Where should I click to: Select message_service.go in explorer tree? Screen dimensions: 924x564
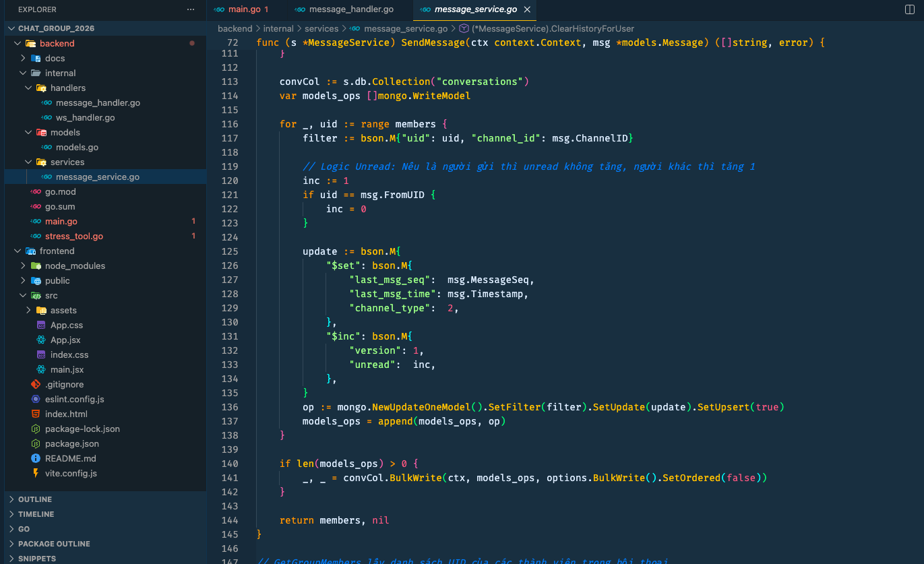(x=105, y=177)
